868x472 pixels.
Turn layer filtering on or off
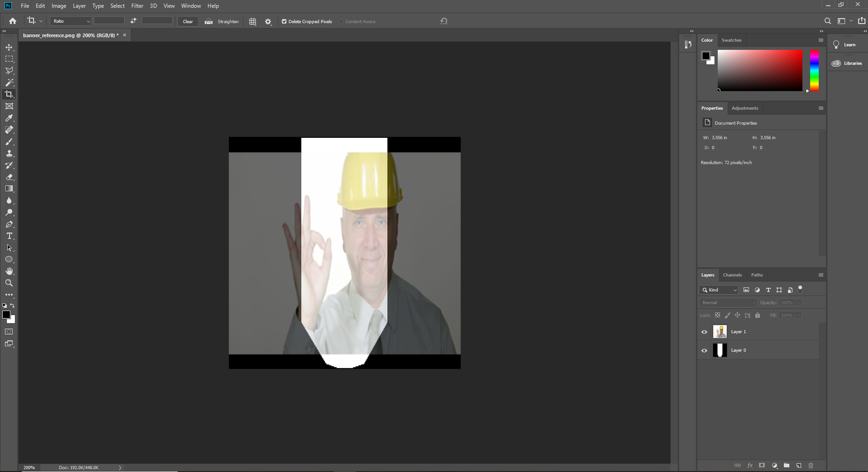pyautogui.click(x=800, y=289)
